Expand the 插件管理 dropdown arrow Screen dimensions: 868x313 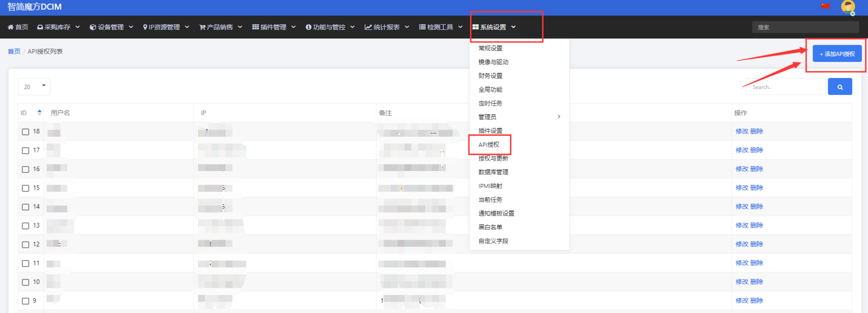[x=294, y=27]
